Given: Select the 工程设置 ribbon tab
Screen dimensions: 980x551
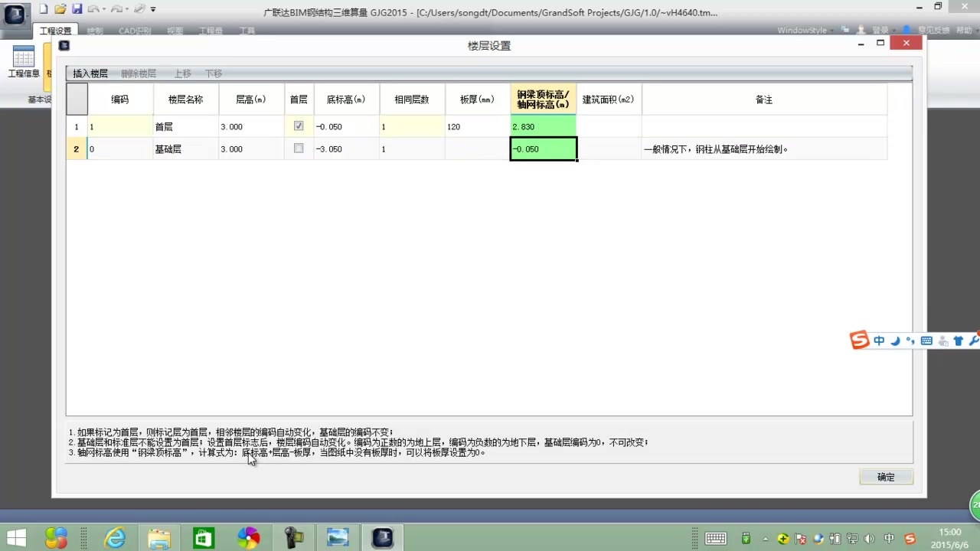Looking at the screenshot, I should [x=55, y=31].
